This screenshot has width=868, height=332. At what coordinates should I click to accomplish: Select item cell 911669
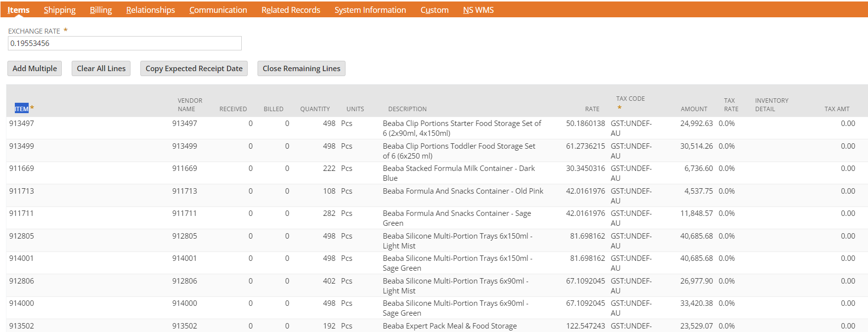pyautogui.click(x=22, y=168)
